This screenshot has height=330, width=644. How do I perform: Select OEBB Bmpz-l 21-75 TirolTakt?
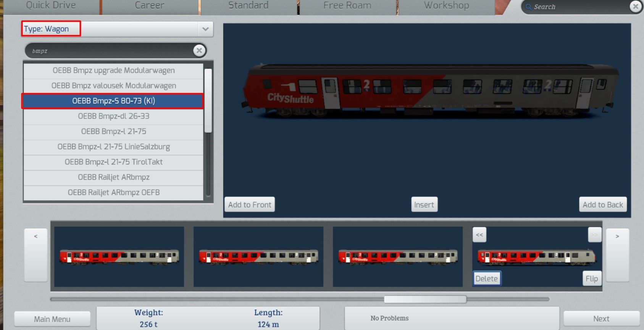(113, 162)
